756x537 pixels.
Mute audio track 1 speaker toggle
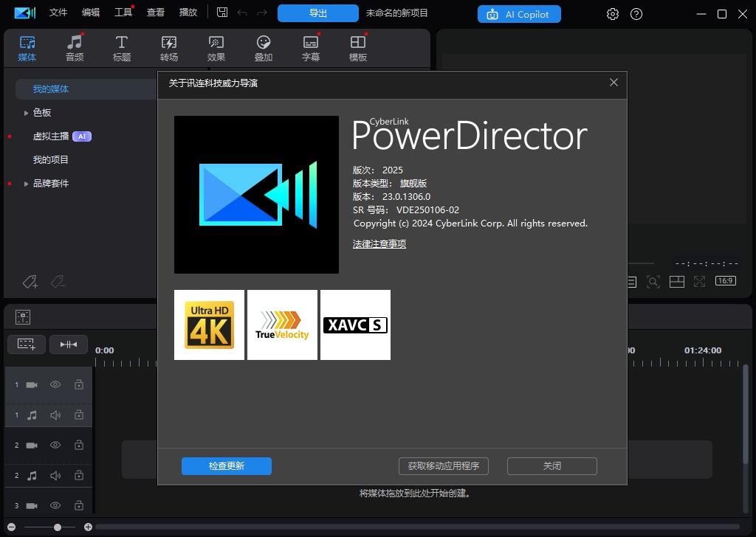(x=55, y=415)
